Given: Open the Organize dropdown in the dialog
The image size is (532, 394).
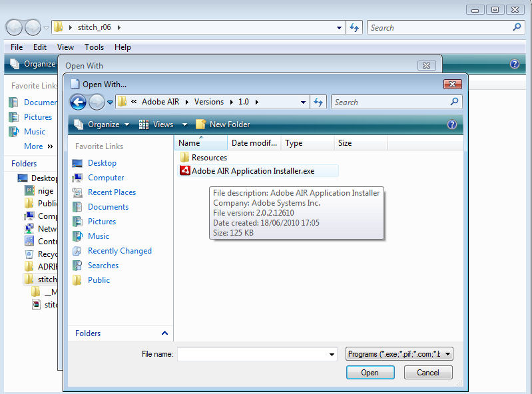Looking at the screenshot, I should (101, 124).
